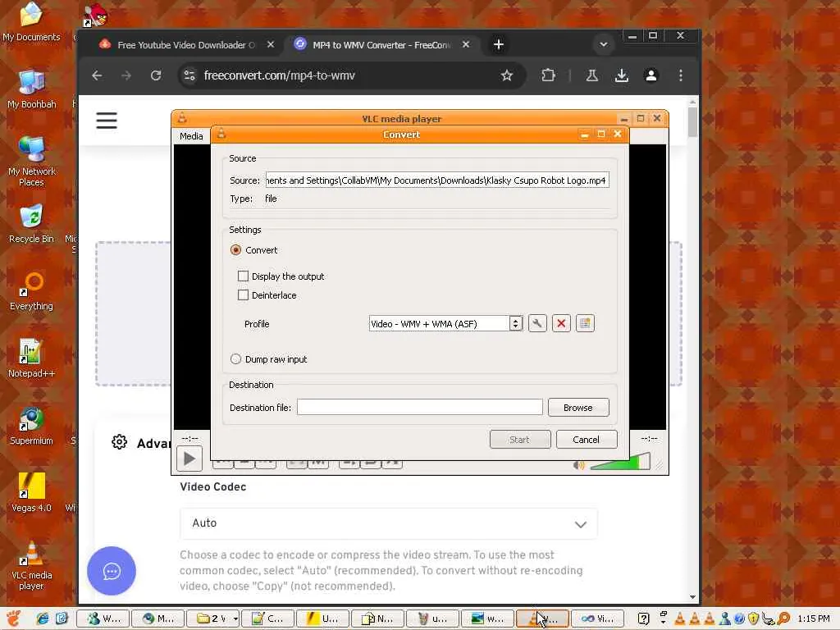This screenshot has width=840, height=630.
Task: Cancel the Convert dialog
Action: 586,440
